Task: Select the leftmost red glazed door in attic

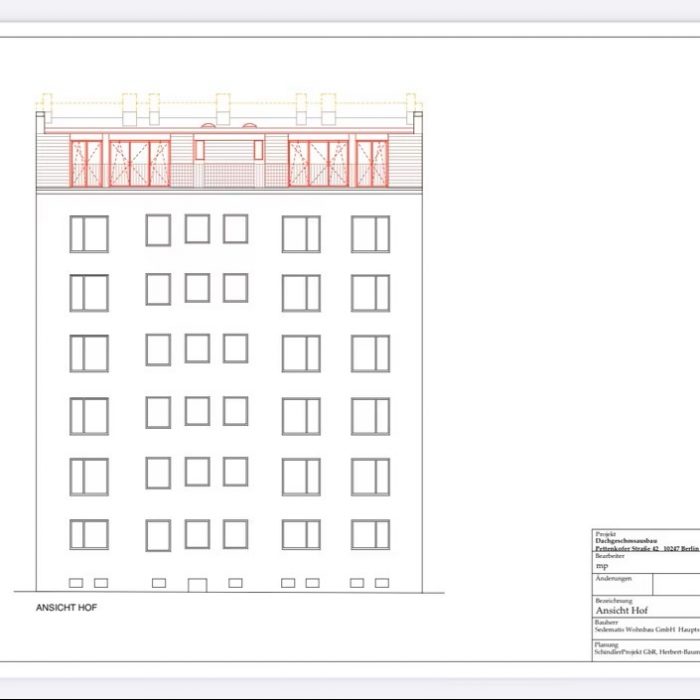Action: click(86, 163)
